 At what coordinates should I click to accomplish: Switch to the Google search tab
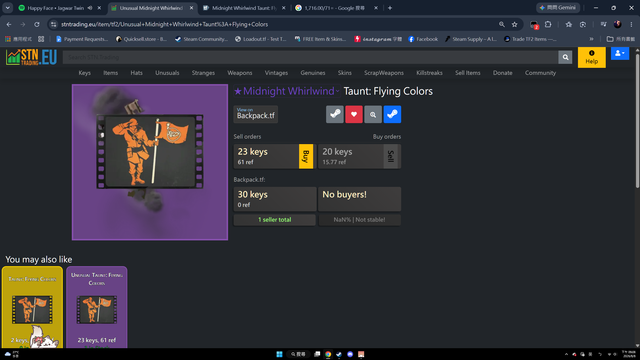tap(335, 8)
